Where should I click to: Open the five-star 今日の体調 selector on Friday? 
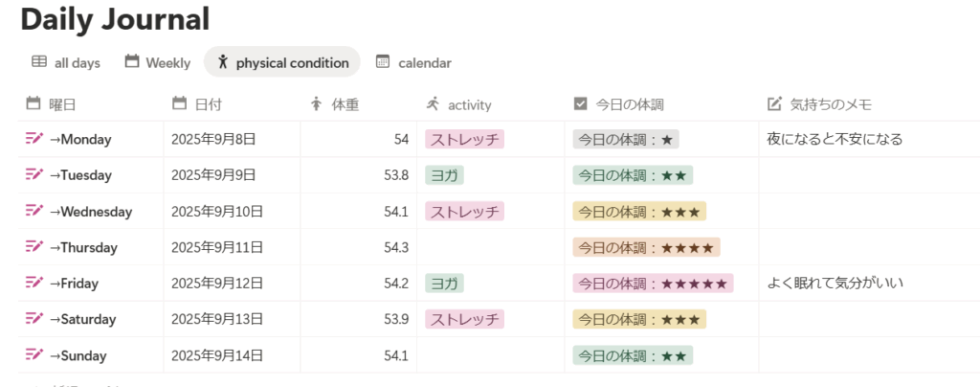(653, 284)
